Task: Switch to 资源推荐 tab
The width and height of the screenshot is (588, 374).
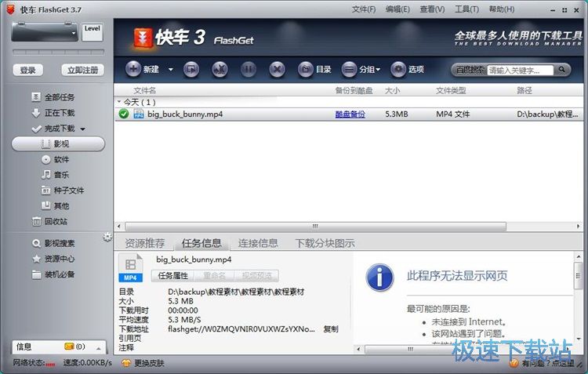Action: tap(145, 243)
